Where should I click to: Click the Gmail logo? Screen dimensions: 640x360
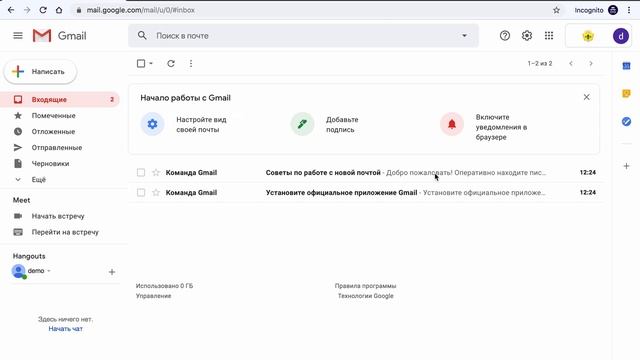coord(60,36)
